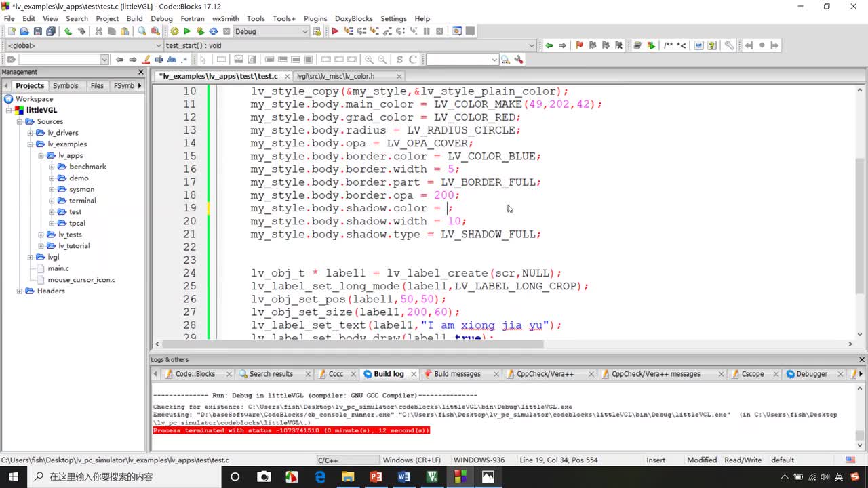Click the Cut scissors icon
The image size is (868, 488).
[x=98, y=31]
